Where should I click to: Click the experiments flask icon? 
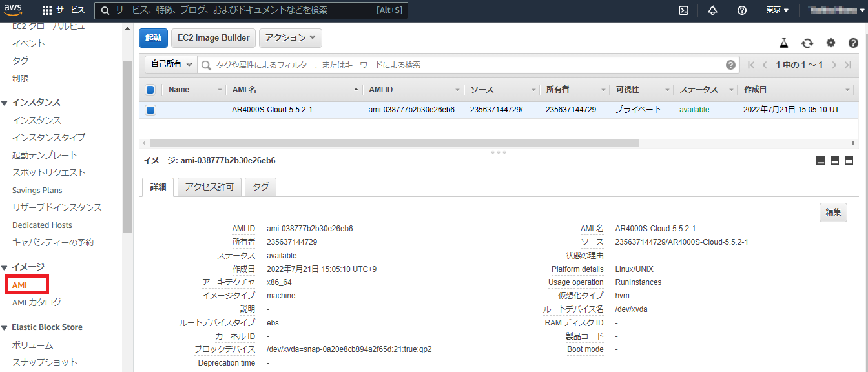coord(784,43)
